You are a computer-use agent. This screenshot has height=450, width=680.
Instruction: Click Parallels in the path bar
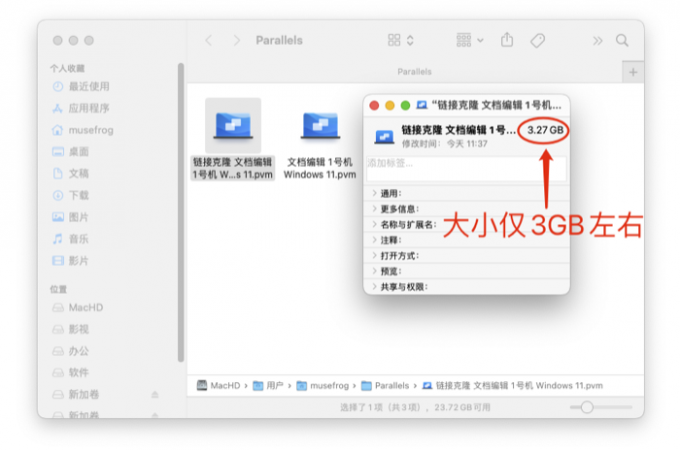click(385, 385)
